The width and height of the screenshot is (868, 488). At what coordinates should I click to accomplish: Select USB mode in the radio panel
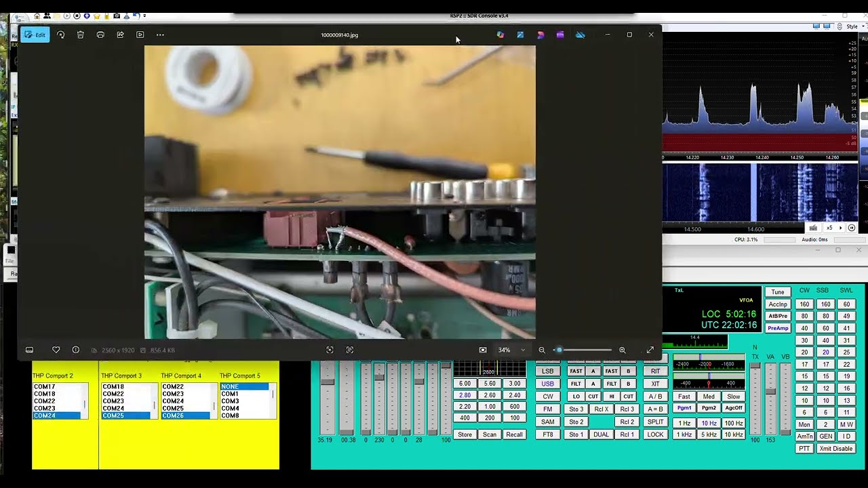pyautogui.click(x=548, y=384)
